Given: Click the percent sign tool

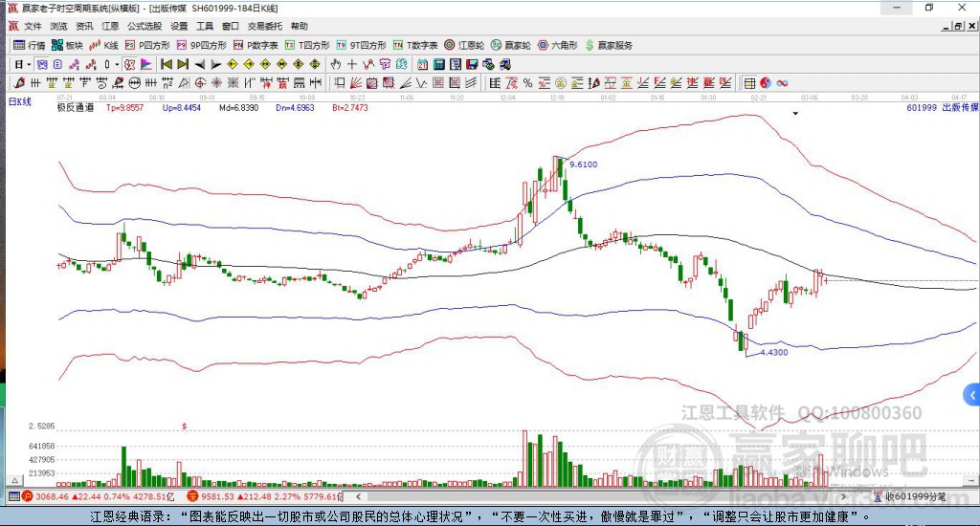Looking at the screenshot, I should pyautogui.click(x=527, y=83).
